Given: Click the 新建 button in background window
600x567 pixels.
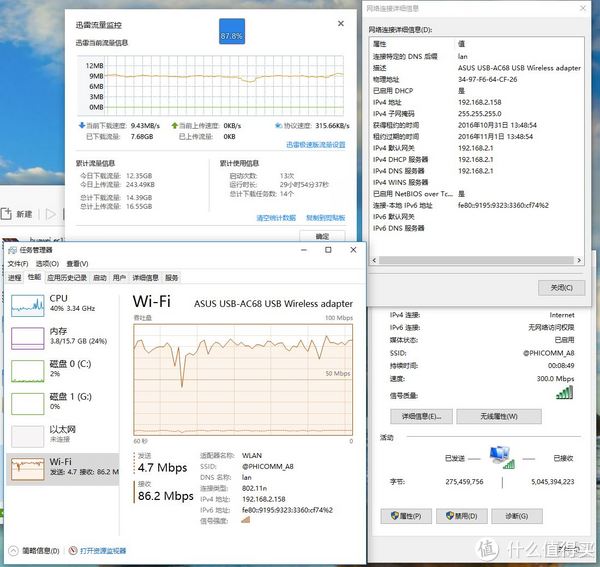Looking at the screenshot, I should [x=17, y=214].
